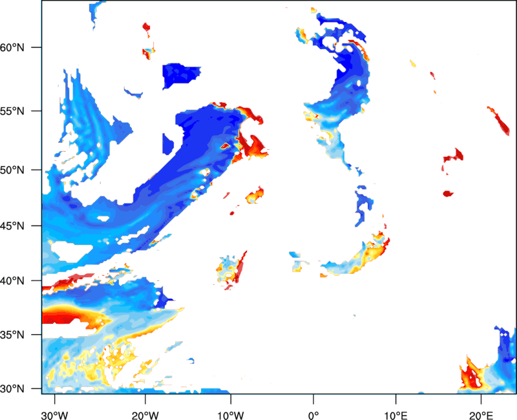This screenshot has width=517, height=420.
Task: Click the 40°N latitude label
Action: click(x=12, y=280)
